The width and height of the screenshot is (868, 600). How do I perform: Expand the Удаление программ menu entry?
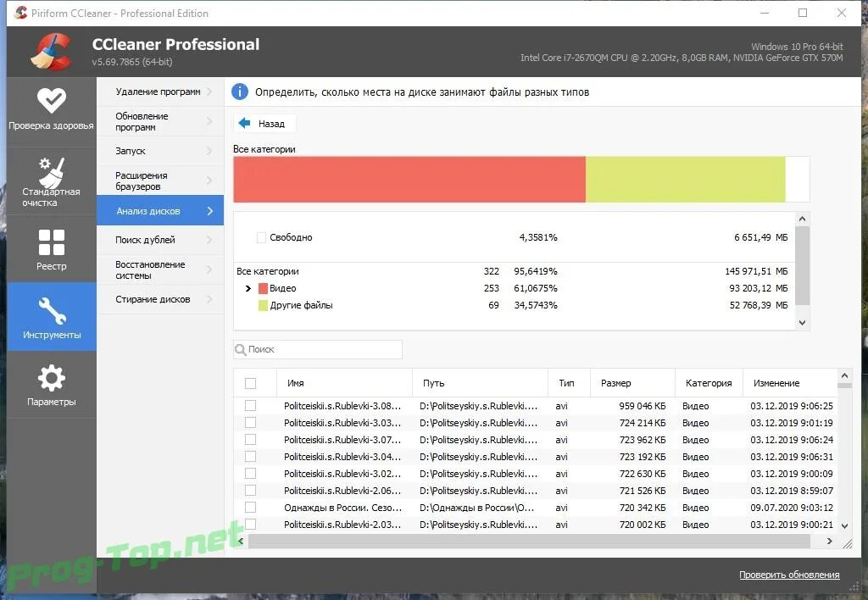[x=159, y=91]
